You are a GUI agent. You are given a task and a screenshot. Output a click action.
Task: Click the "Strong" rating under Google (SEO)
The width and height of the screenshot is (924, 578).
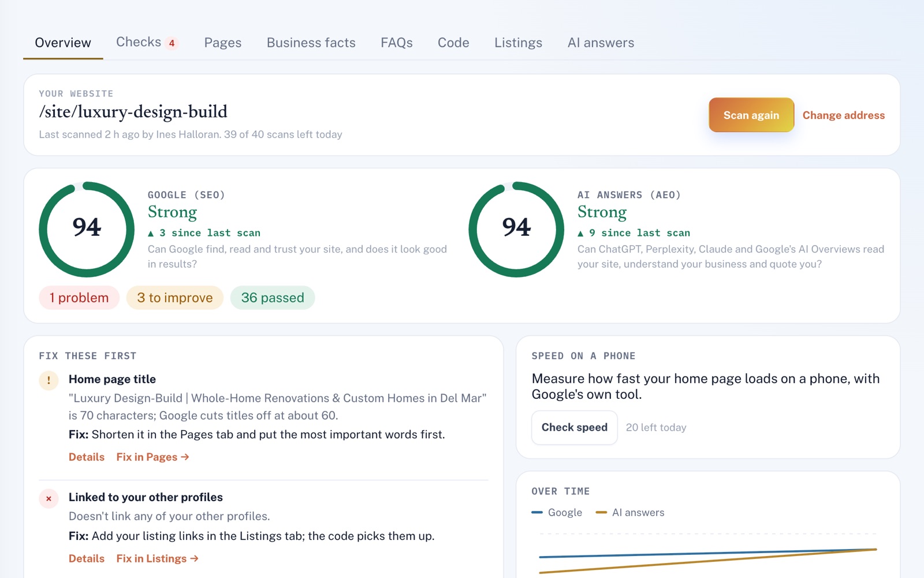[172, 213]
